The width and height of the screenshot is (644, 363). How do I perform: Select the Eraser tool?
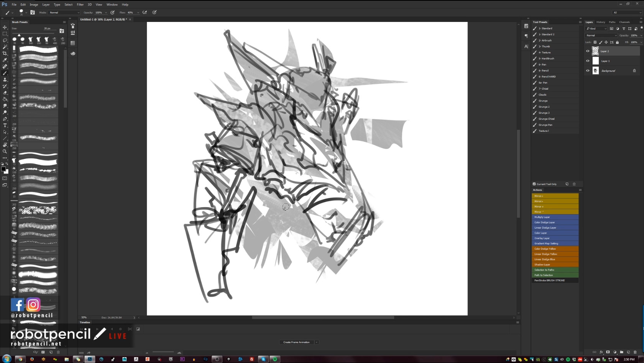pyautogui.click(x=5, y=93)
